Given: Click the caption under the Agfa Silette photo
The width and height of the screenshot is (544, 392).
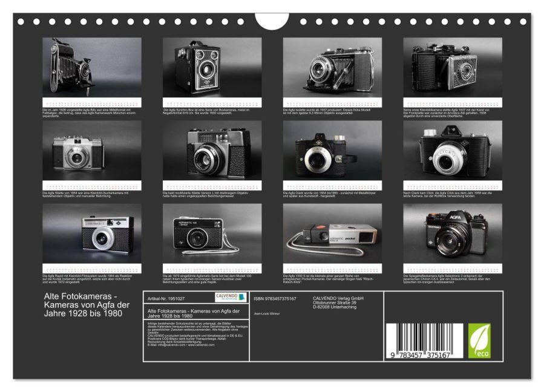Looking at the screenshot, I should (x=86, y=195).
